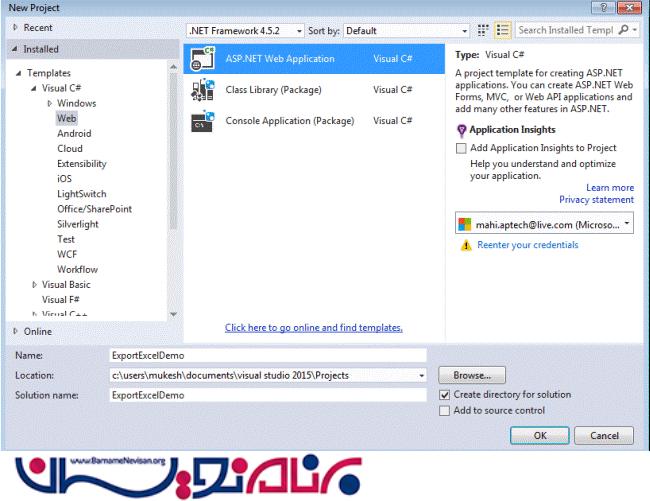Open the account selector dropdown
Viewport: 650px width, 501px height.
point(544,223)
